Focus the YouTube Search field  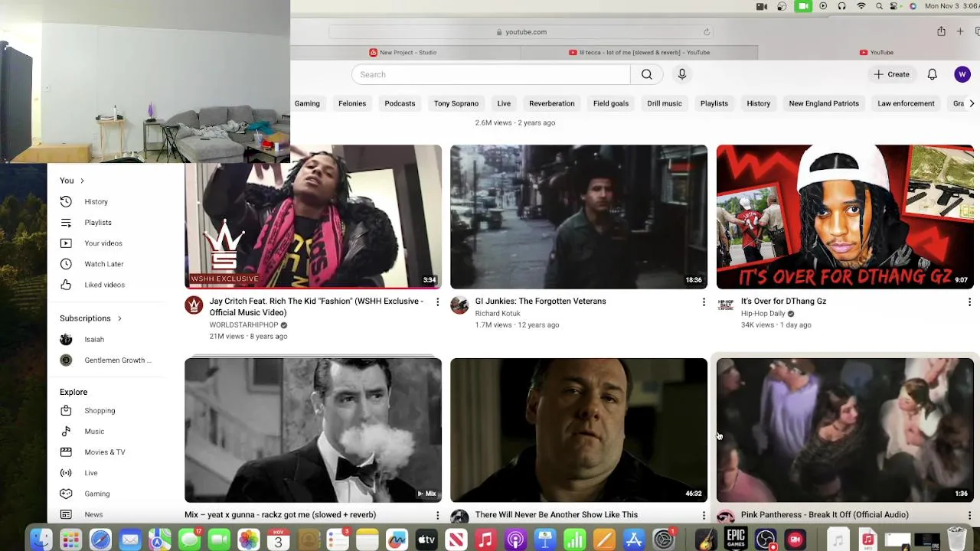point(491,74)
